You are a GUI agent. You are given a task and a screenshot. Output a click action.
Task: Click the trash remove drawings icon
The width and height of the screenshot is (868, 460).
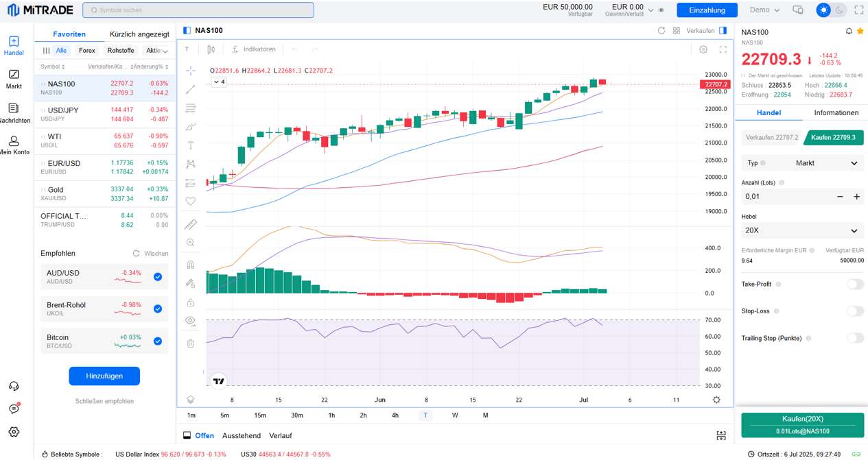coord(191,343)
